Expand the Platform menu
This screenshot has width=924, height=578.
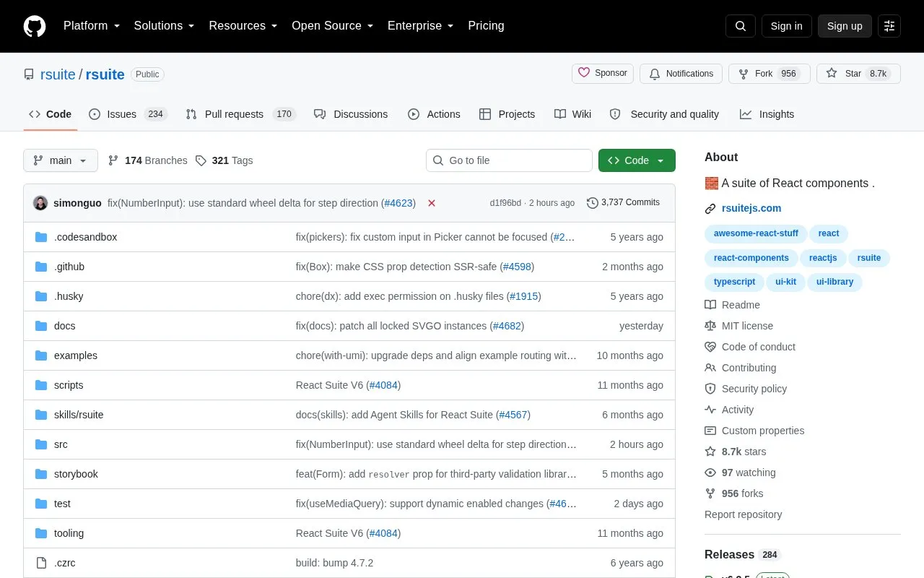tap(92, 26)
